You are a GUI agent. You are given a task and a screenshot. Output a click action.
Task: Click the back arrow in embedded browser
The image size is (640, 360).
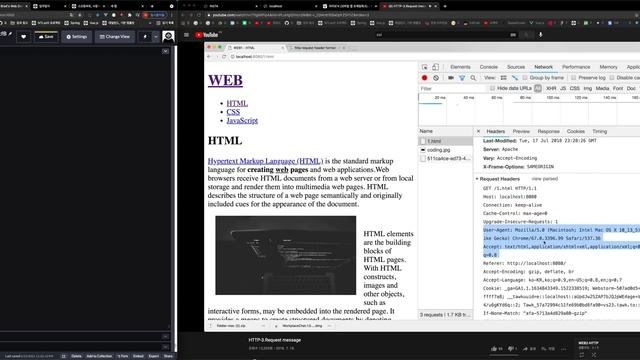(x=209, y=57)
